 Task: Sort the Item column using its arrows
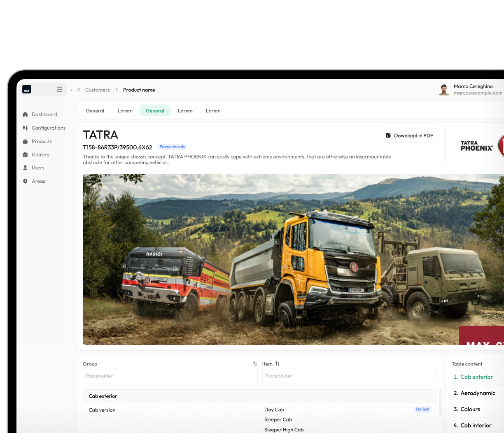tap(277, 364)
